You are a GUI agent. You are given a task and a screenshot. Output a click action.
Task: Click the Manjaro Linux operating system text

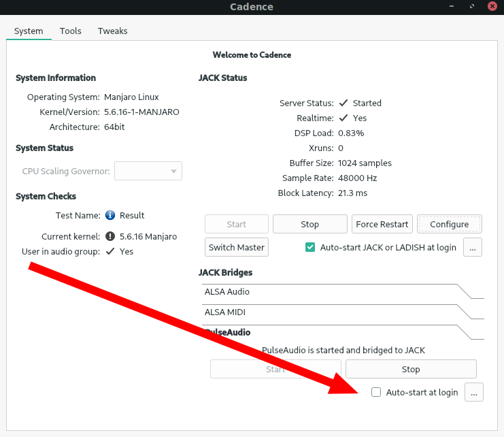tap(131, 97)
